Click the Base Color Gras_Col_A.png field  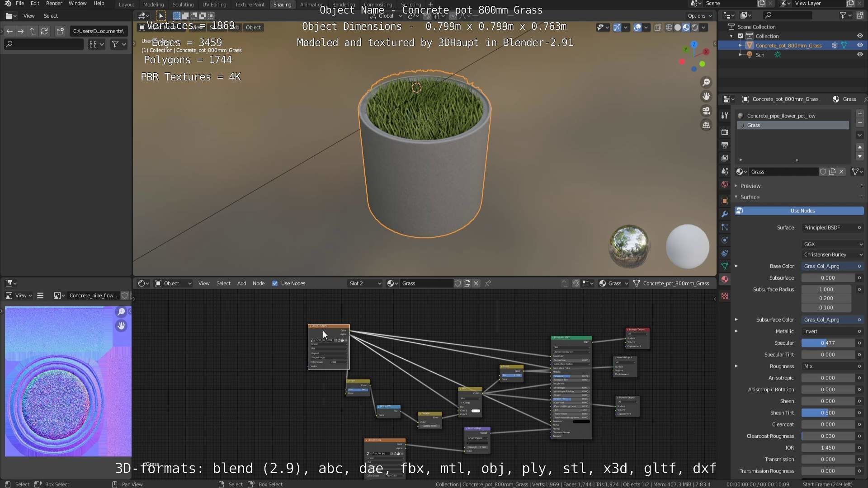[829, 266]
